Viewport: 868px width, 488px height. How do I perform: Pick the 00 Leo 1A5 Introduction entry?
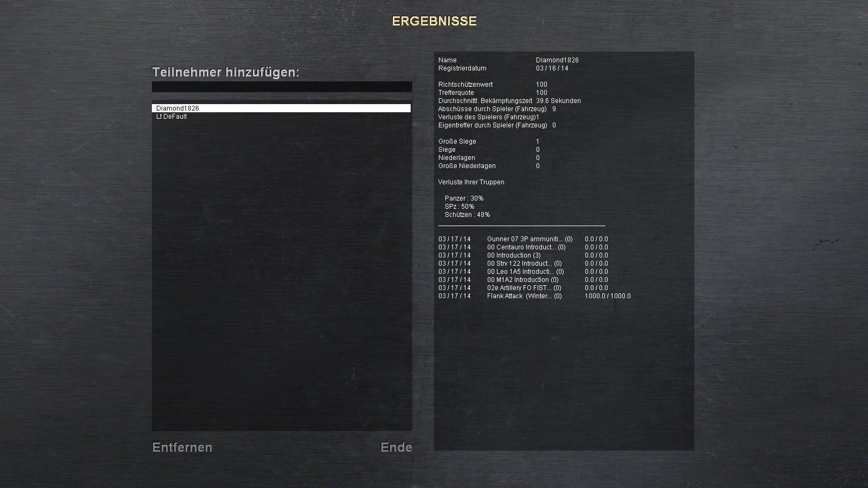coord(525,272)
